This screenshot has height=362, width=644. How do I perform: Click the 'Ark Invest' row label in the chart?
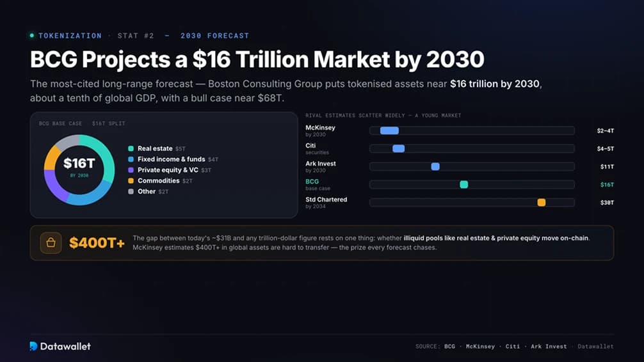pyautogui.click(x=321, y=163)
